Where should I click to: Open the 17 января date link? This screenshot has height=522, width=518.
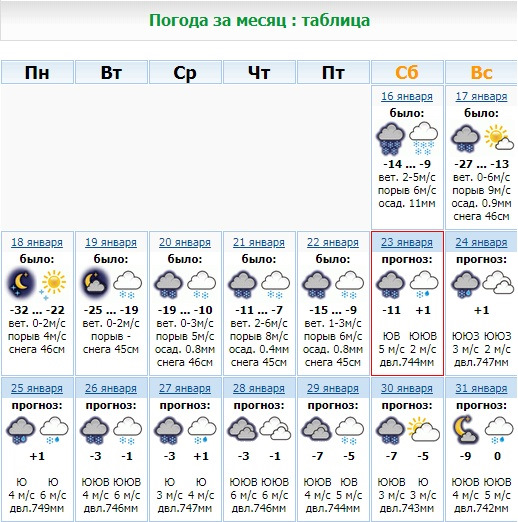tap(481, 96)
